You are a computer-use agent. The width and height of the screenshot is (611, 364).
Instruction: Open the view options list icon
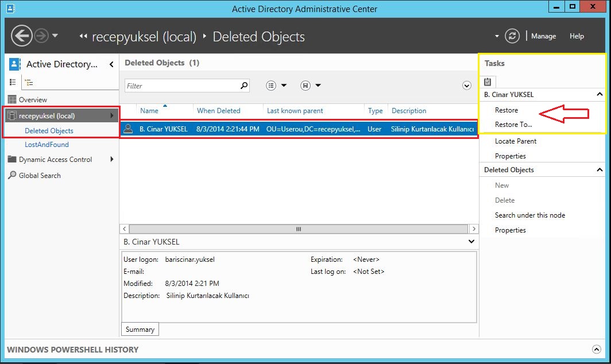pyautogui.click(x=271, y=86)
